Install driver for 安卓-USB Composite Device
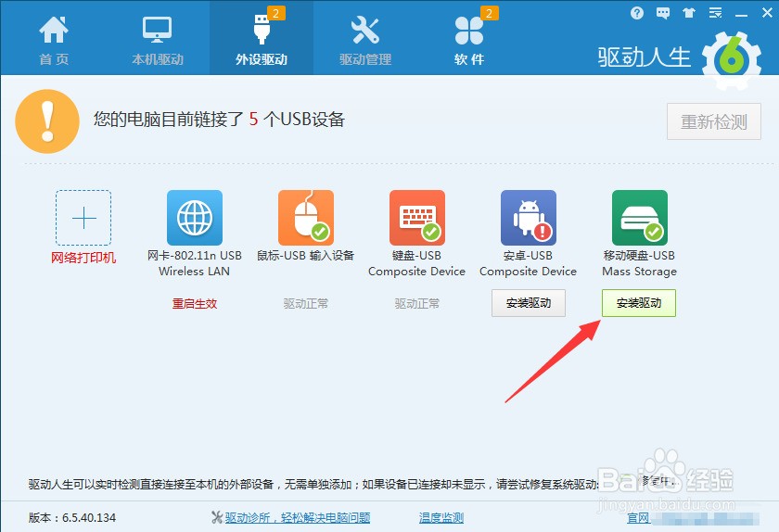779x532 pixels. pos(529,303)
